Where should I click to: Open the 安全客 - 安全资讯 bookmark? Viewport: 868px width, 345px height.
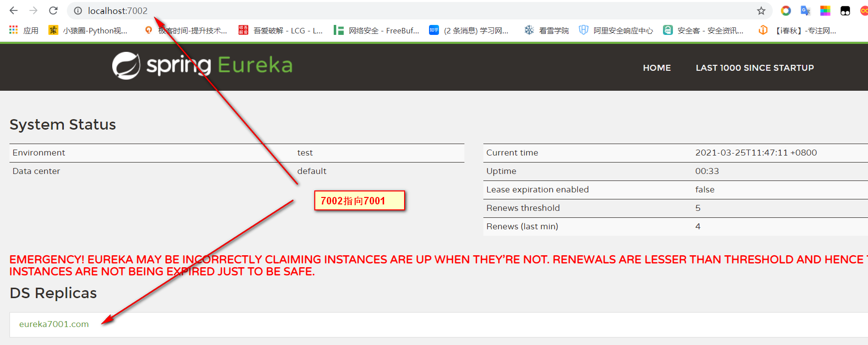pyautogui.click(x=703, y=30)
